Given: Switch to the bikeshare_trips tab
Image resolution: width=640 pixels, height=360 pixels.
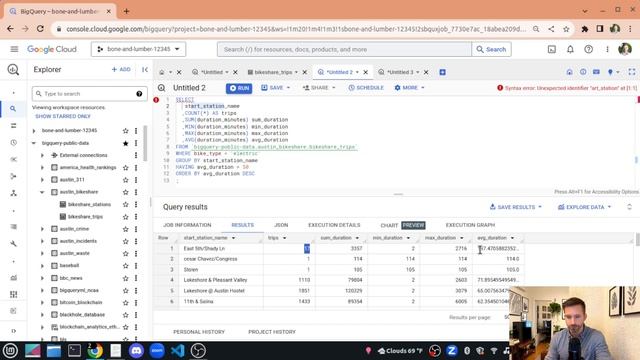Looking at the screenshot, I should pos(273,72).
